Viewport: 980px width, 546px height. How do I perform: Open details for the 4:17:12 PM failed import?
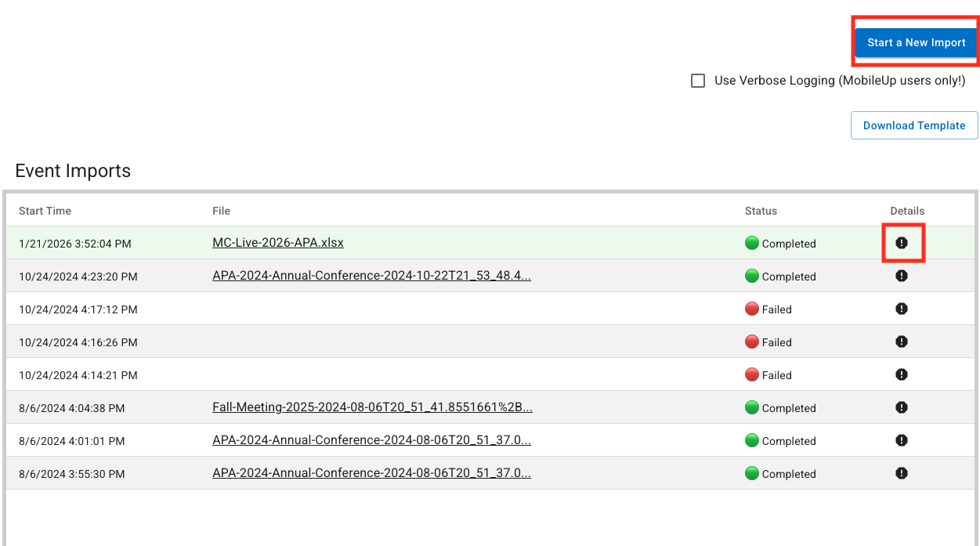[902, 309]
